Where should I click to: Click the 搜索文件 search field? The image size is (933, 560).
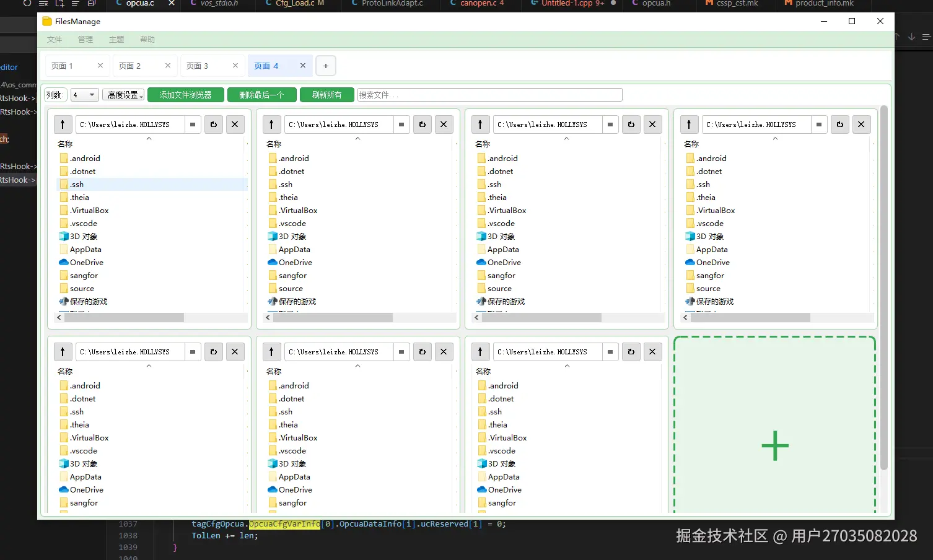tap(489, 95)
